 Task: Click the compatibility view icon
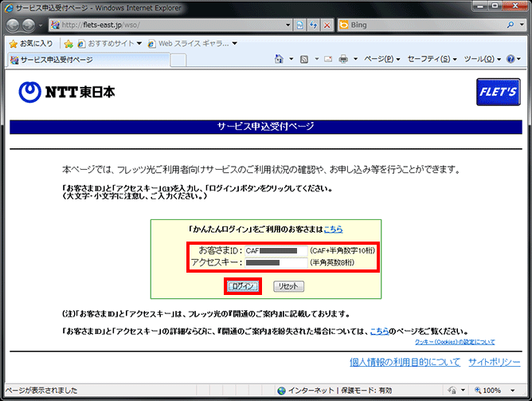coord(300,26)
